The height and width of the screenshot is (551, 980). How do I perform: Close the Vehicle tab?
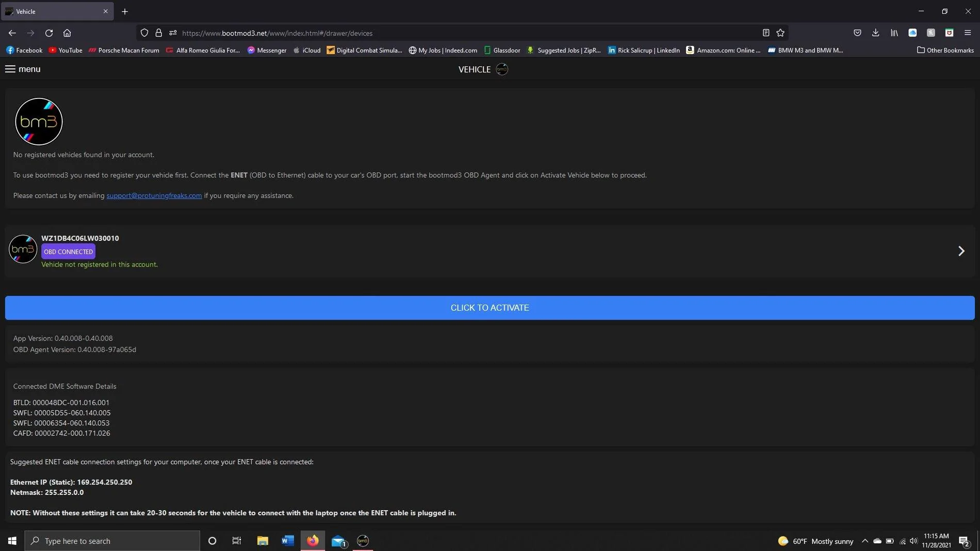[106, 11]
